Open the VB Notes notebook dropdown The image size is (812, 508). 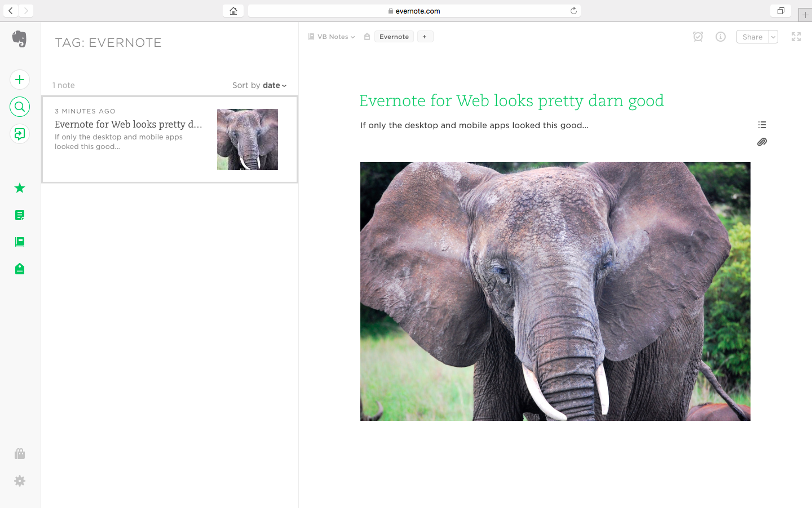[332, 37]
